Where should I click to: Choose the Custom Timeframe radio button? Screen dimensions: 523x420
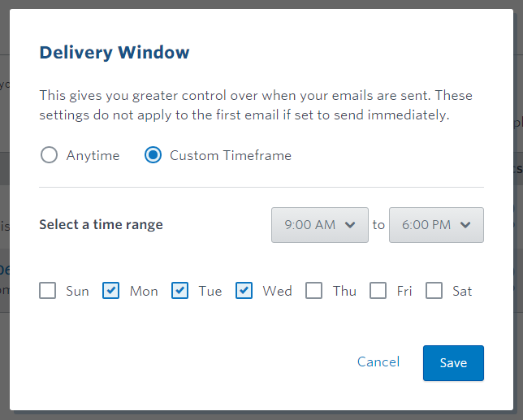coord(153,155)
